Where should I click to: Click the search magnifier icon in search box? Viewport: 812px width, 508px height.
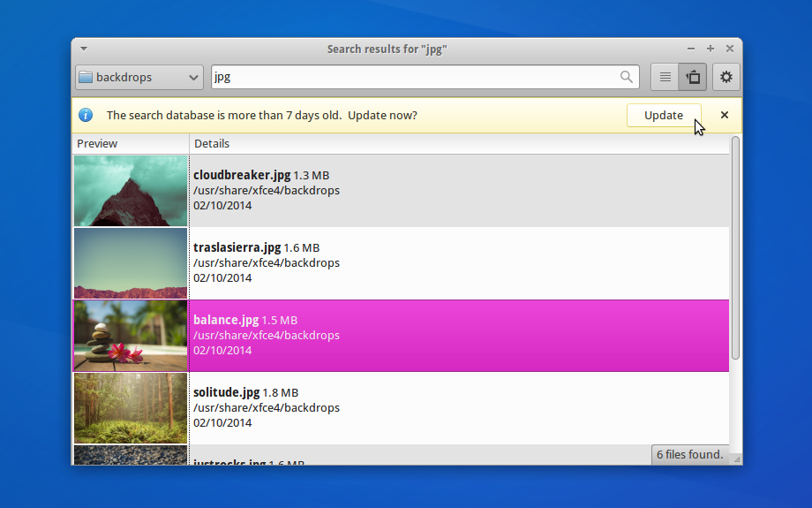(626, 77)
